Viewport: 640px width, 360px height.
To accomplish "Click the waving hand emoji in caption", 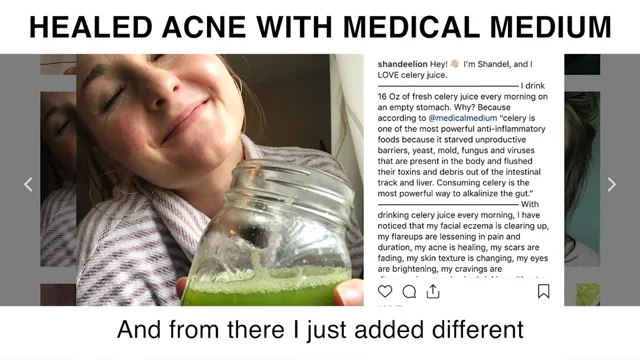I will click(x=455, y=64).
